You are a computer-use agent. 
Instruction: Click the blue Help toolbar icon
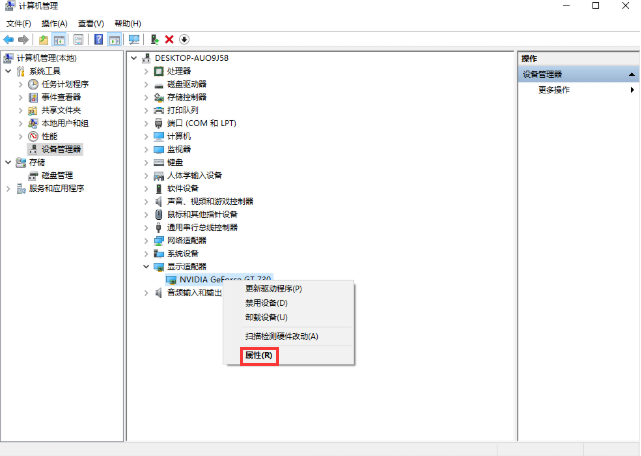point(99,39)
